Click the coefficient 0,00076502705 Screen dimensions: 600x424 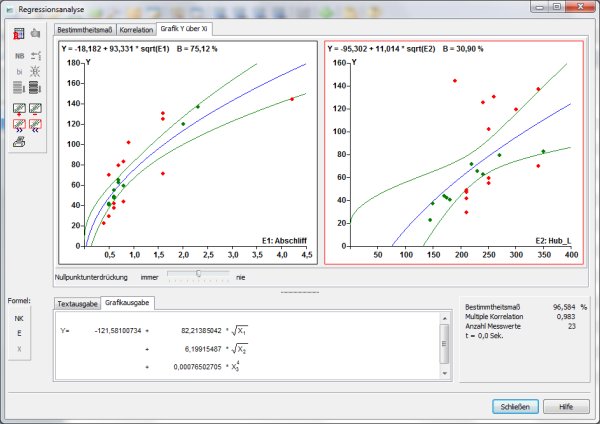(x=197, y=367)
